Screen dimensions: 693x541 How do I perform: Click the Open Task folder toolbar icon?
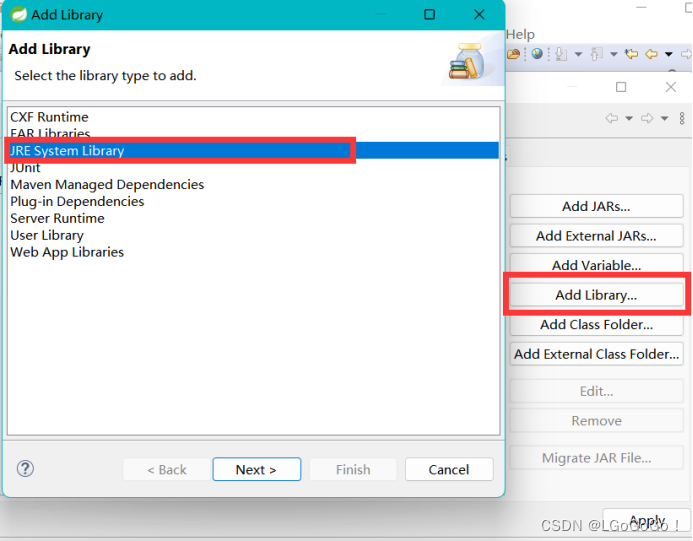click(x=514, y=54)
